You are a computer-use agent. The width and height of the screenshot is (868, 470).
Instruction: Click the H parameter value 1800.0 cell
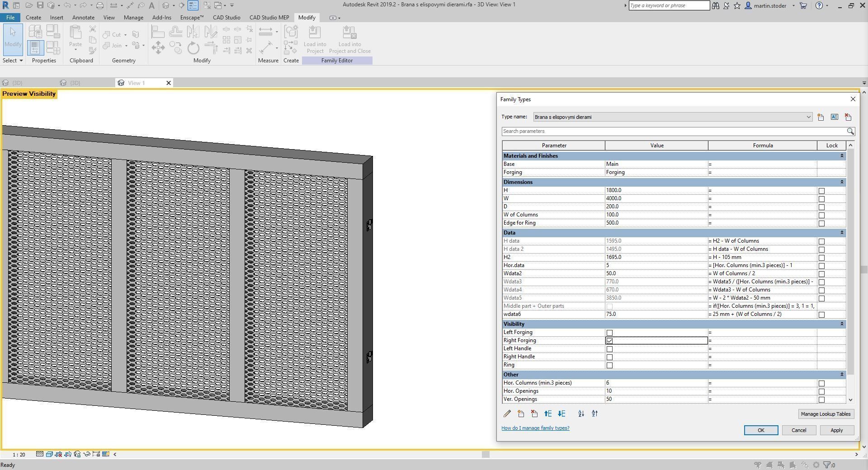coord(656,190)
